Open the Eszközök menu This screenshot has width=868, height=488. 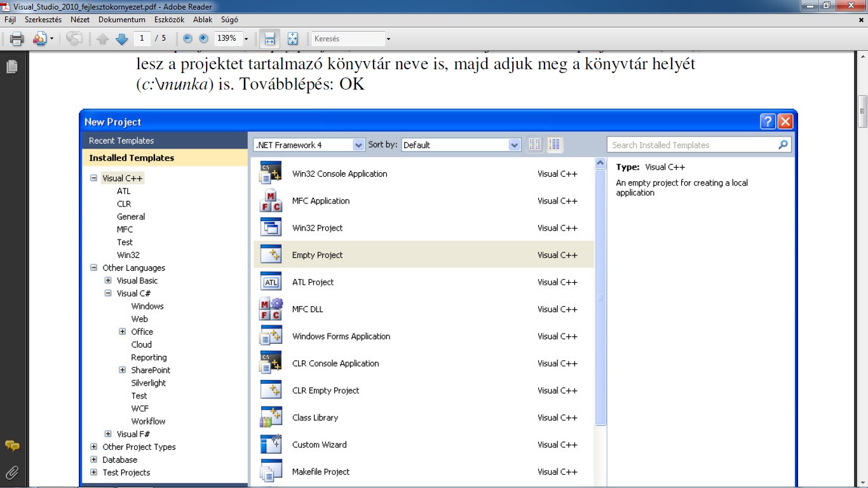pos(169,20)
